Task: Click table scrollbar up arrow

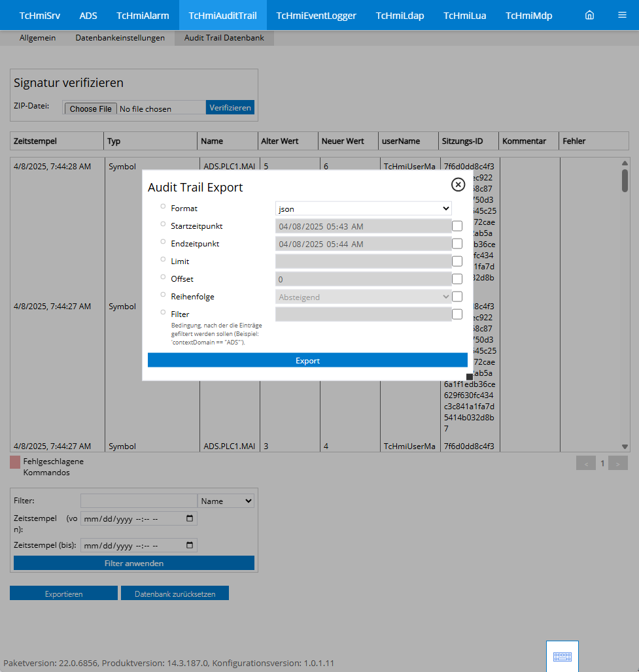Action: coord(625,163)
